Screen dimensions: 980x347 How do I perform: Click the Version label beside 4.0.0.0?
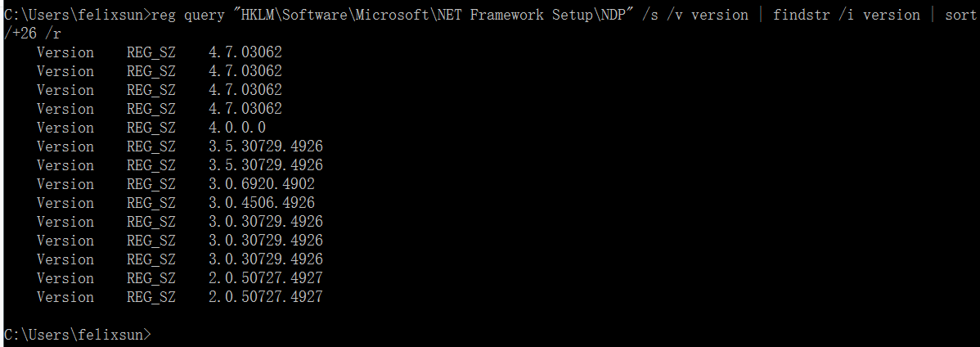(x=65, y=128)
